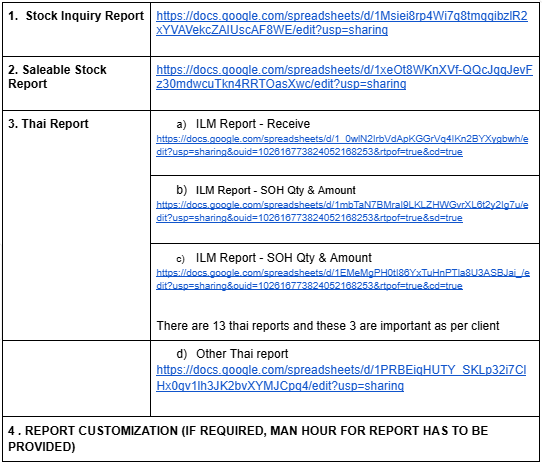542x465 pixels.
Task: Click second line of ILM Receive link
Action: [309, 152]
